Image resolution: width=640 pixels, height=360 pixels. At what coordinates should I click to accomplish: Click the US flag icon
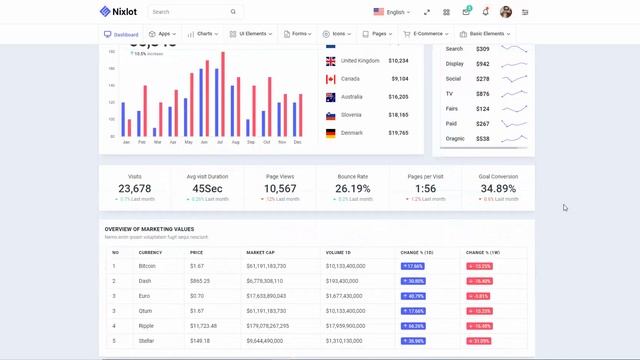click(x=378, y=12)
